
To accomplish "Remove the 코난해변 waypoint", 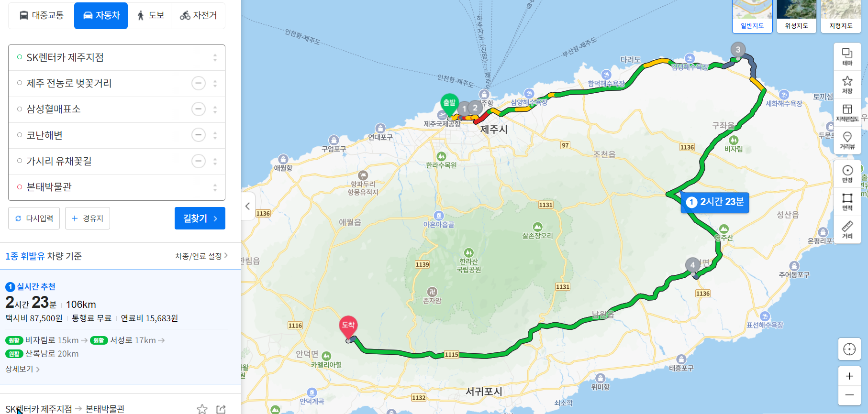I will [199, 135].
